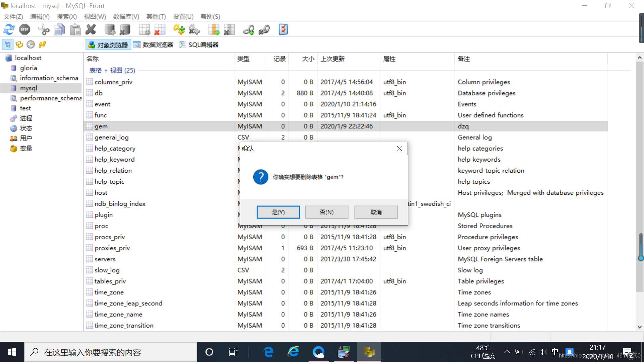The image size is (644, 362).
Task: Toggle the clock history view button
Action: click(x=31, y=44)
